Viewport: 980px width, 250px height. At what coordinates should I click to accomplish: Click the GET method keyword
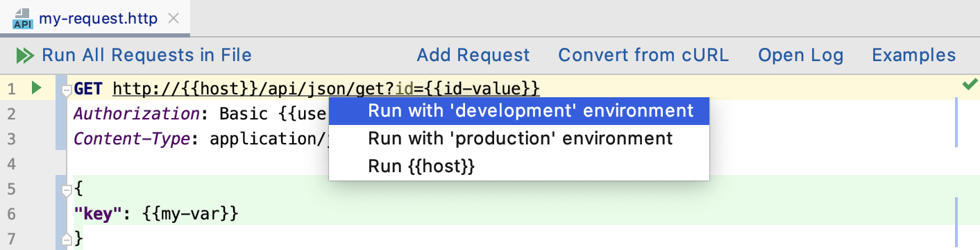(88, 89)
